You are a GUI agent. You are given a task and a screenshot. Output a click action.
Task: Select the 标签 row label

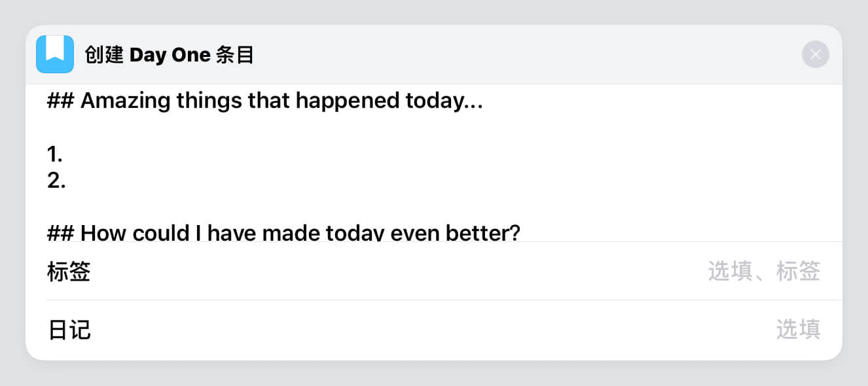coord(69,272)
